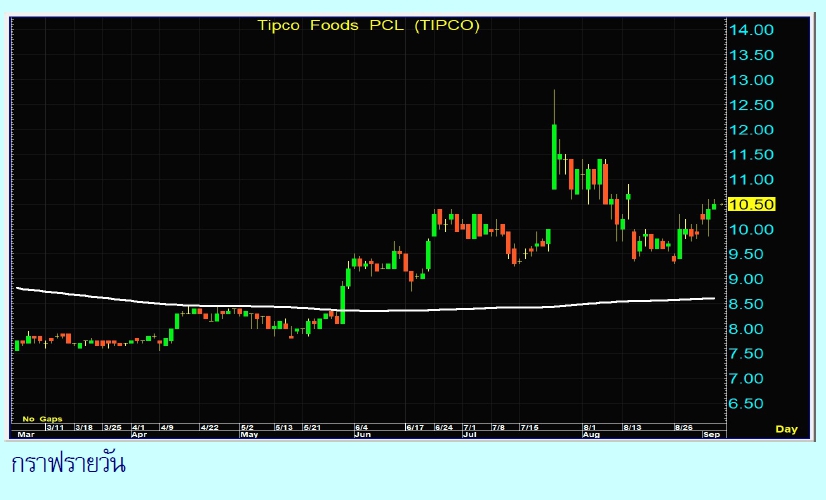The height and width of the screenshot is (500, 826).
Task: Click the 3/18 date marker
Action: 84,427
